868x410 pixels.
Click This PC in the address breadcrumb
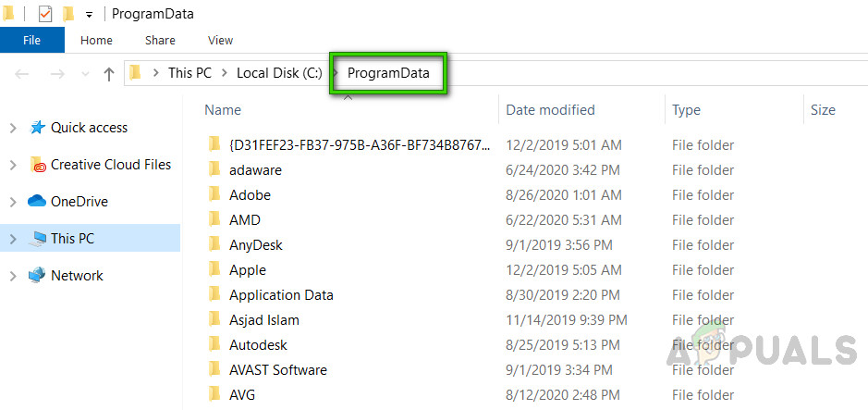click(189, 73)
